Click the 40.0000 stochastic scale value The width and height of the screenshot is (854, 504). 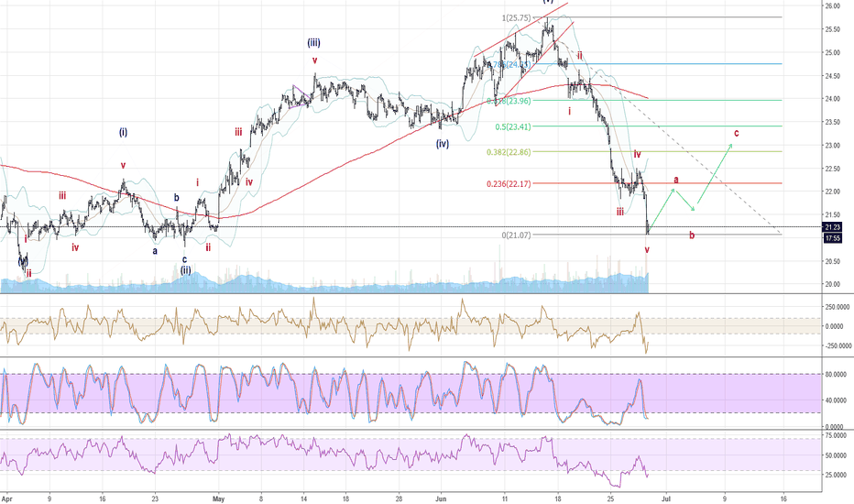click(x=836, y=400)
